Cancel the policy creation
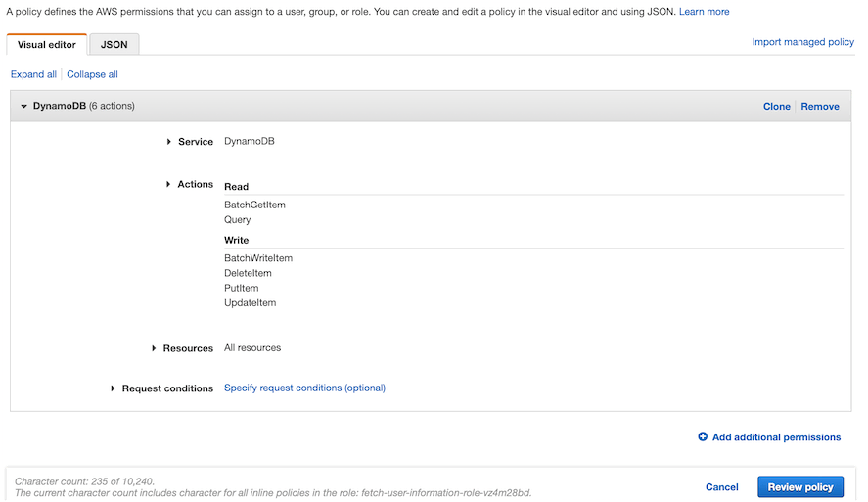Viewport: 868px width, 502px height. coord(721,487)
